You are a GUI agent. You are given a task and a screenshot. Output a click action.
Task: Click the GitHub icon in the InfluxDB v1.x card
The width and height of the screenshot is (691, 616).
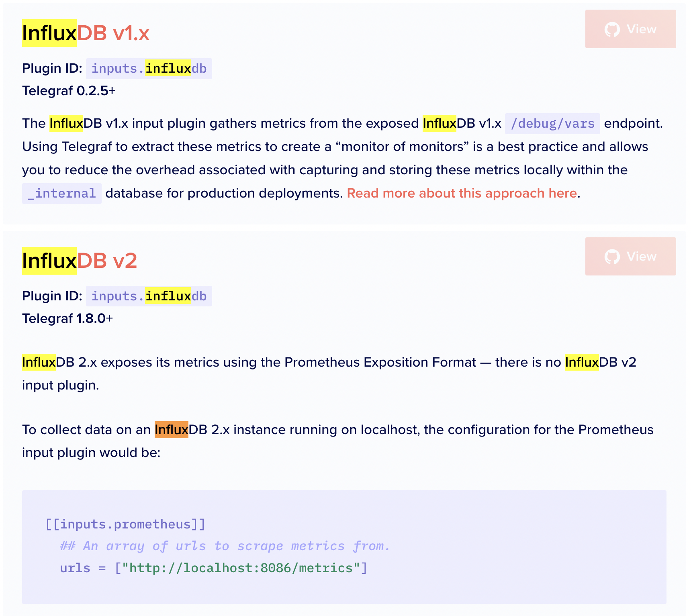click(612, 29)
